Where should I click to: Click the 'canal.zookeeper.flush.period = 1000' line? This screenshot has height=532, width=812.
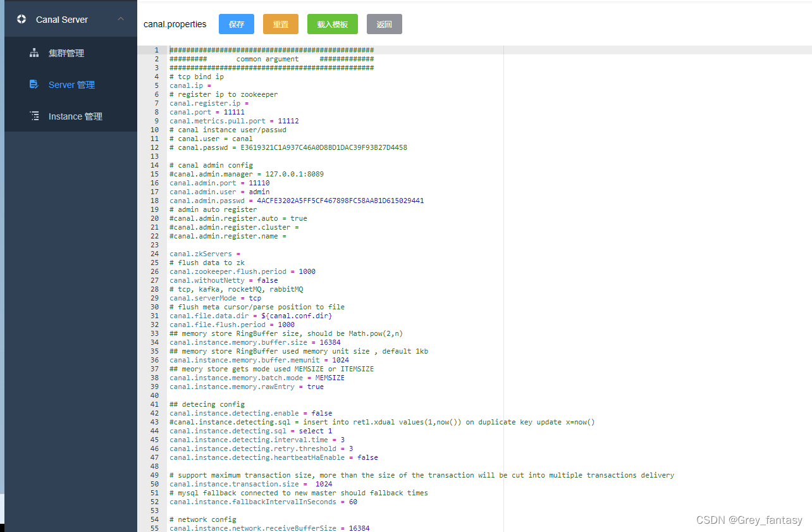pyautogui.click(x=242, y=271)
